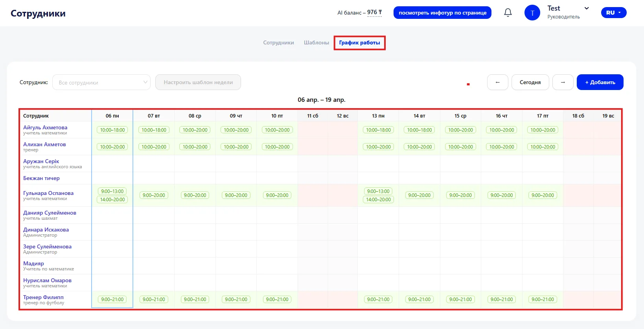Click the 19 вс column header
Viewport: 644px width, 329px height.
pos(608,116)
